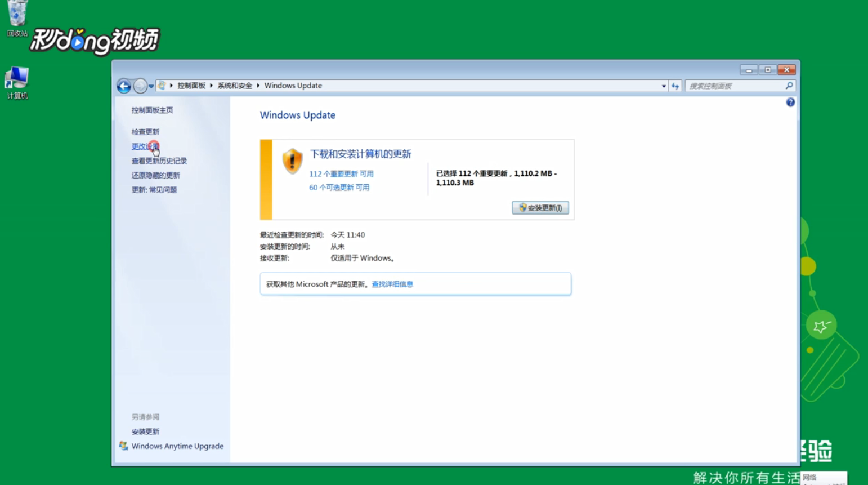Viewport: 868px width, 485px height.
Task: Click the 60 个可选更新 可用 link
Action: (339, 188)
